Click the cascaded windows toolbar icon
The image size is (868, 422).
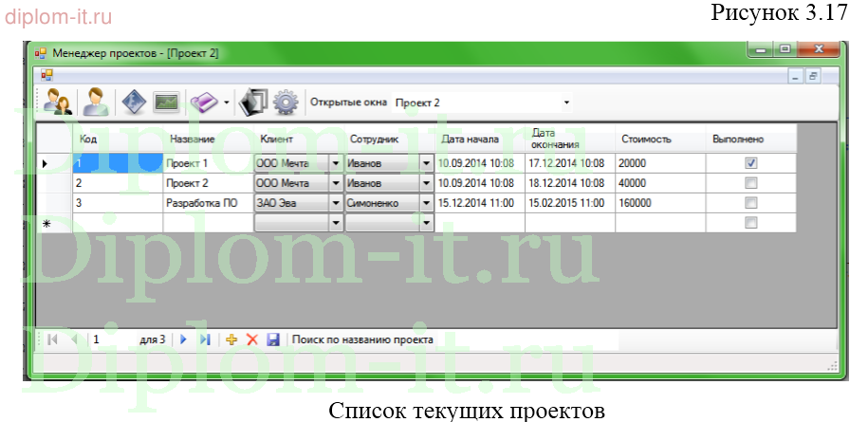(x=253, y=102)
